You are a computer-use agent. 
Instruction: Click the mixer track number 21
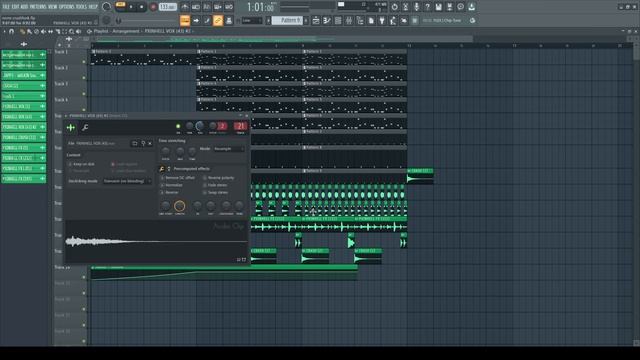tap(240, 127)
